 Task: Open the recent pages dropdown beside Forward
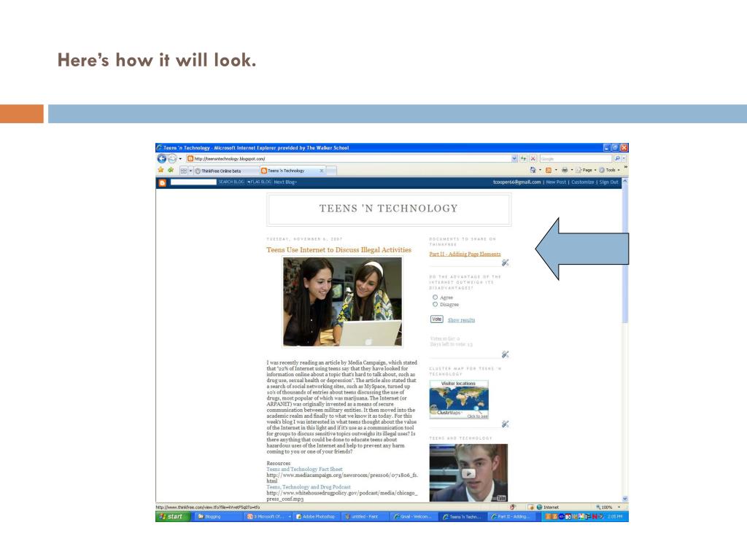click(x=180, y=158)
